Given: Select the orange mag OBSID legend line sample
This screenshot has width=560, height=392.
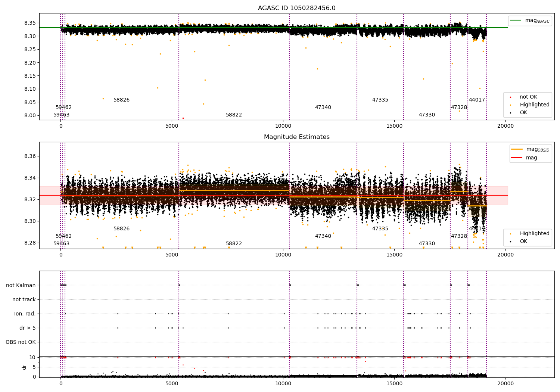Looking at the screenshot, I should (517, 149).
